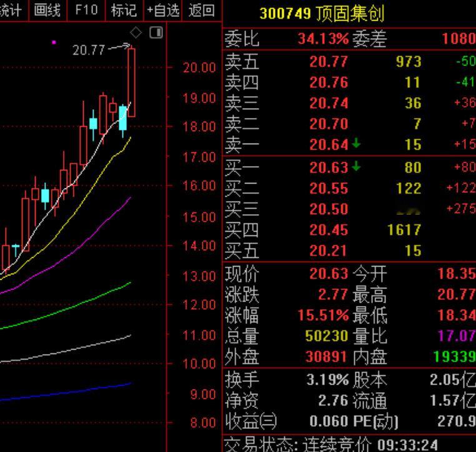Click 卖一 price 20.64
This screenshot has height=452, width=476.
329,144
